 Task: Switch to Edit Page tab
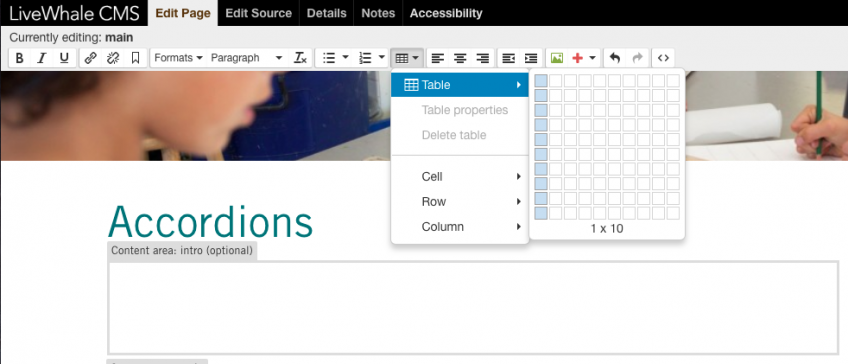click(183, 14)
